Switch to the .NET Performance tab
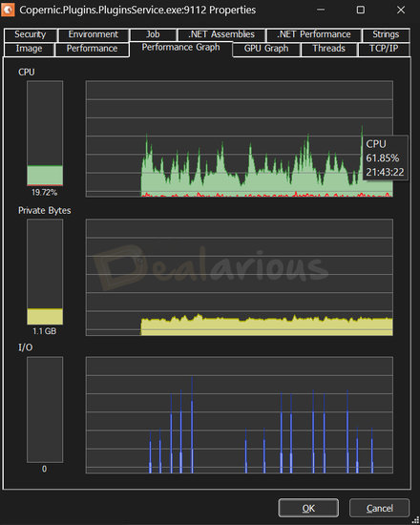 (x=314, y=34)
